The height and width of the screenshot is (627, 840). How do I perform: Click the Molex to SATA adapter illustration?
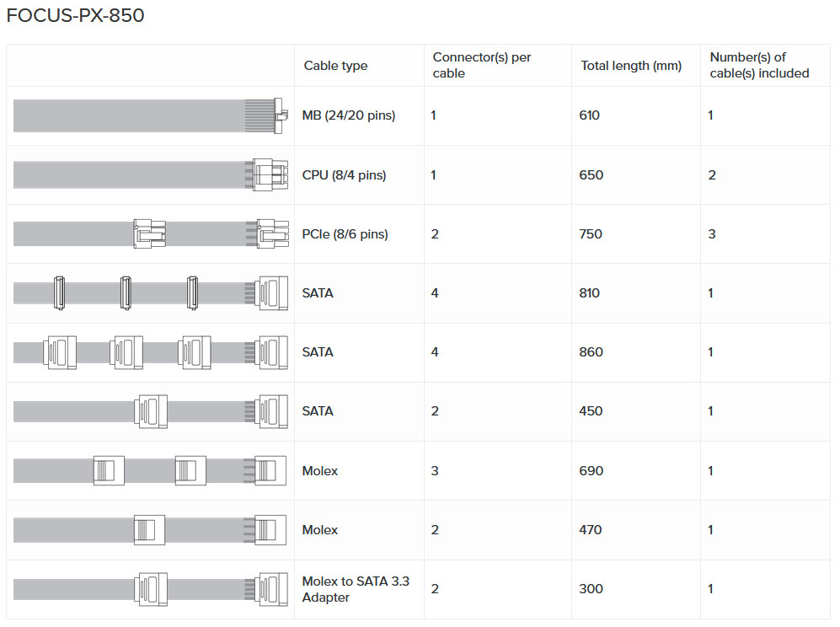151,588
